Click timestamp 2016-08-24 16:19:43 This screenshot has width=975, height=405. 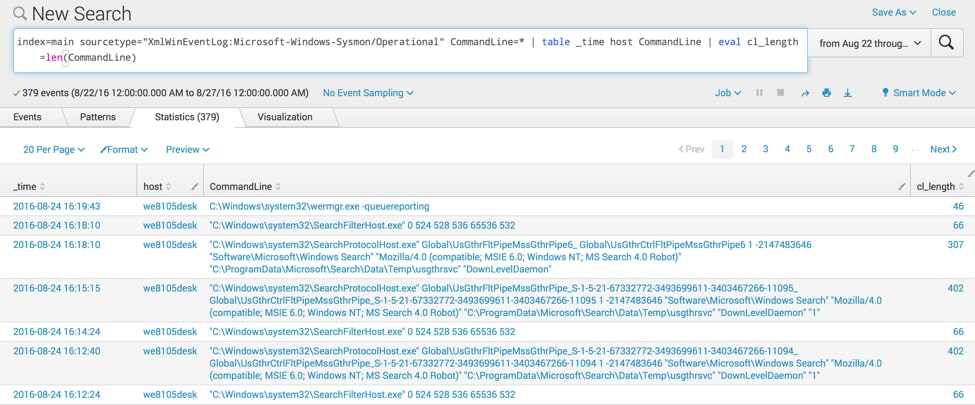pos(57,206)
